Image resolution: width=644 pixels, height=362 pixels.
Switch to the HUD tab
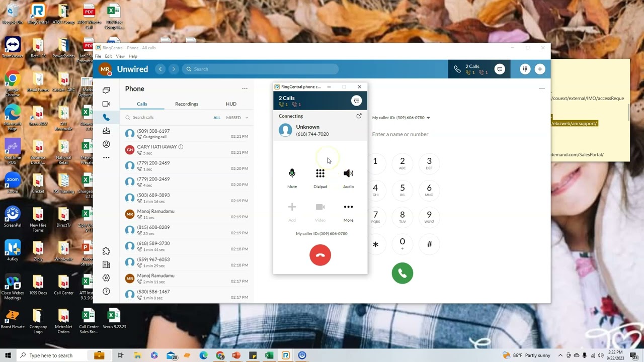231,104
